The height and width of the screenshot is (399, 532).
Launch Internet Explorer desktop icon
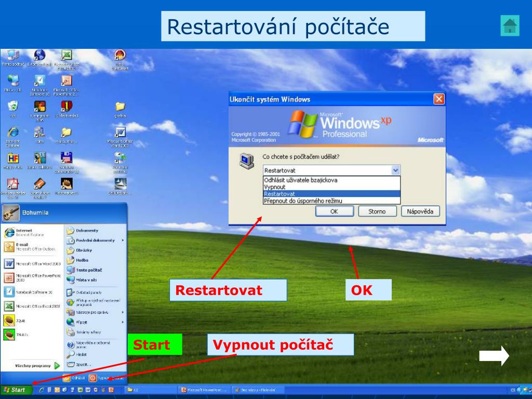pyautogui.click(x=13, y=137)
